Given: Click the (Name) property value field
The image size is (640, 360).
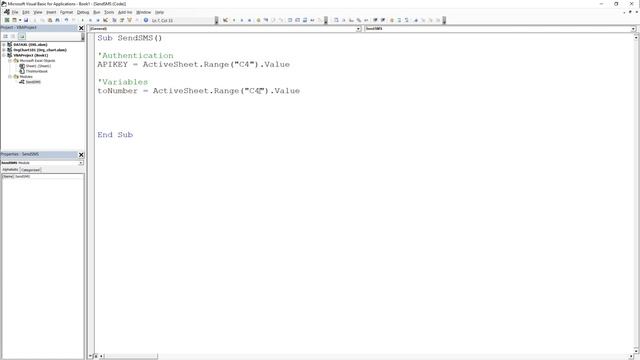Looking at the screenshot, I should pyautogui.click(x=49, y=176).
